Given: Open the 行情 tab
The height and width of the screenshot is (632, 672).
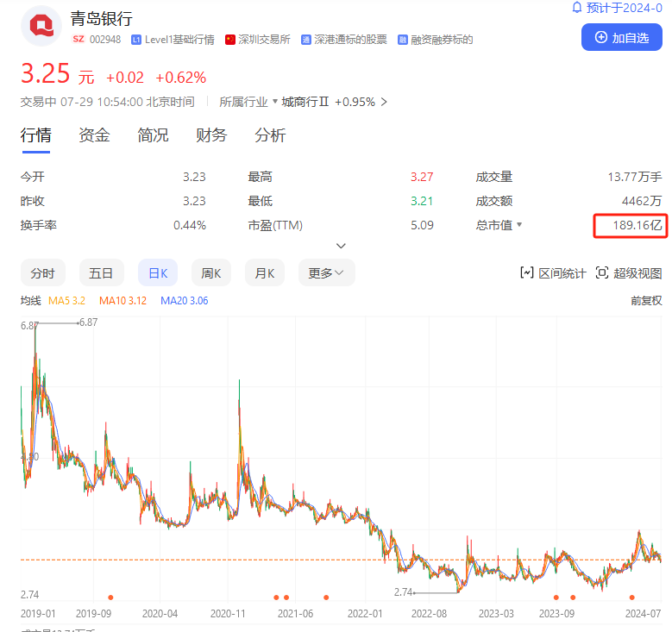Looking at the screenshot, I should click(x=36, y=135).
